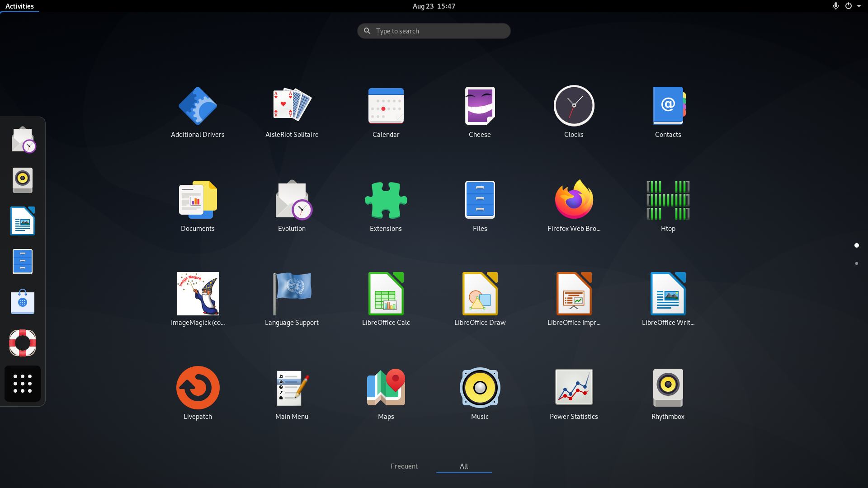Launch the Cheese webcam app
Image resolution: width=868 pixels, height=488 pixels.
coord(480,106)
